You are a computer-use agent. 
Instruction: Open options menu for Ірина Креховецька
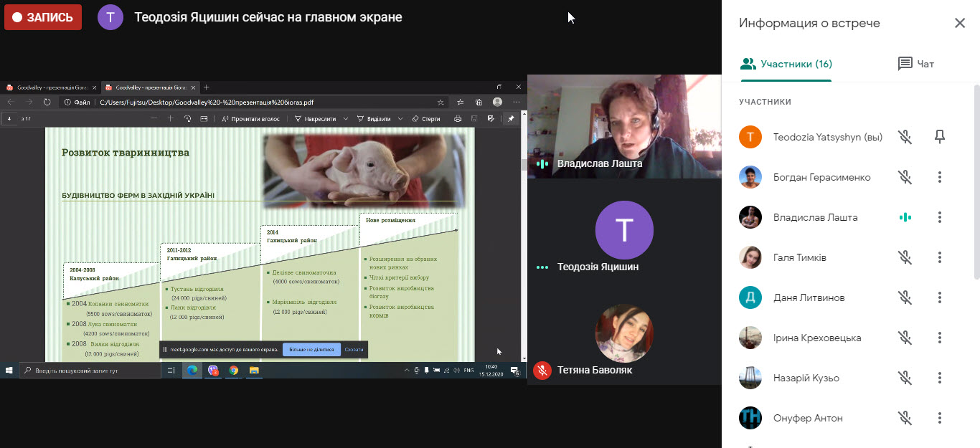tap(940, 338)
